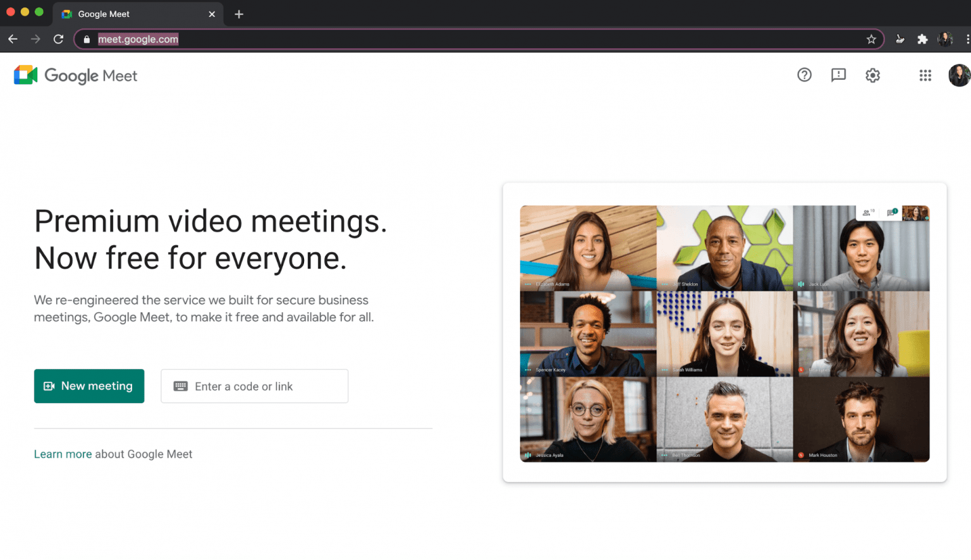Click the send feedback icon
The width and height of the screenshot is (971, 560).
[x=838, y=75]
